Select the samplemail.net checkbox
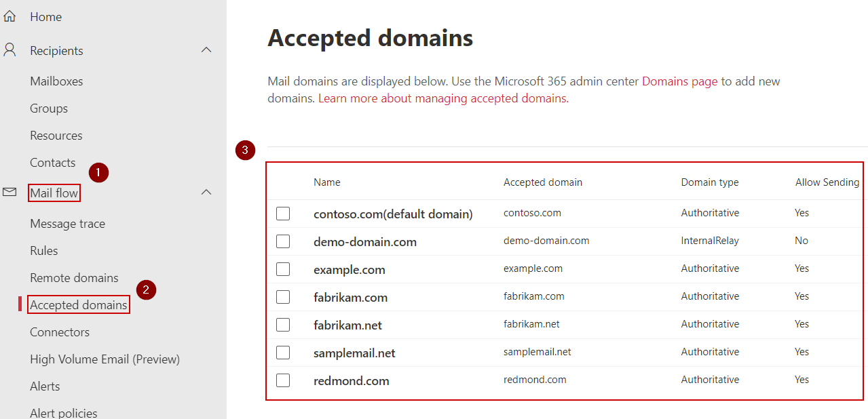 coord(283,352)
